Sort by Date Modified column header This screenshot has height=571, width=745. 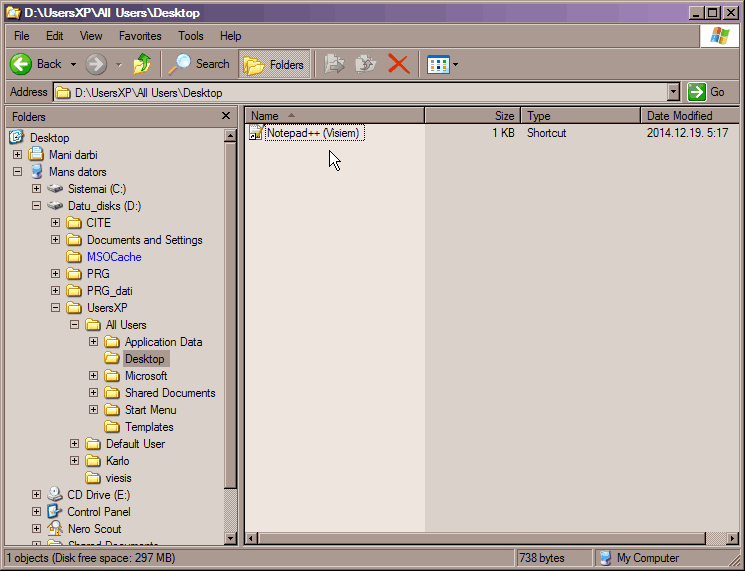[x=690, y=115]
